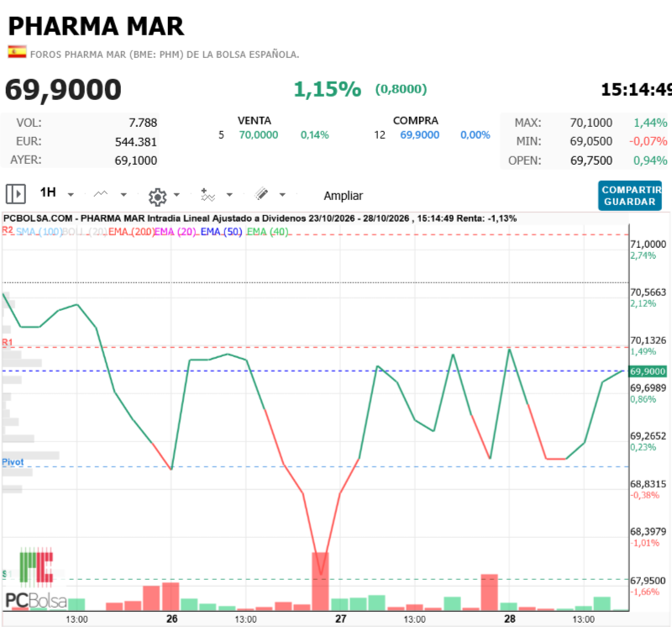The image size is (672, 627).
Task: Expand the timeframe dropdown arrow beside 1H
Action: [71, 195]
